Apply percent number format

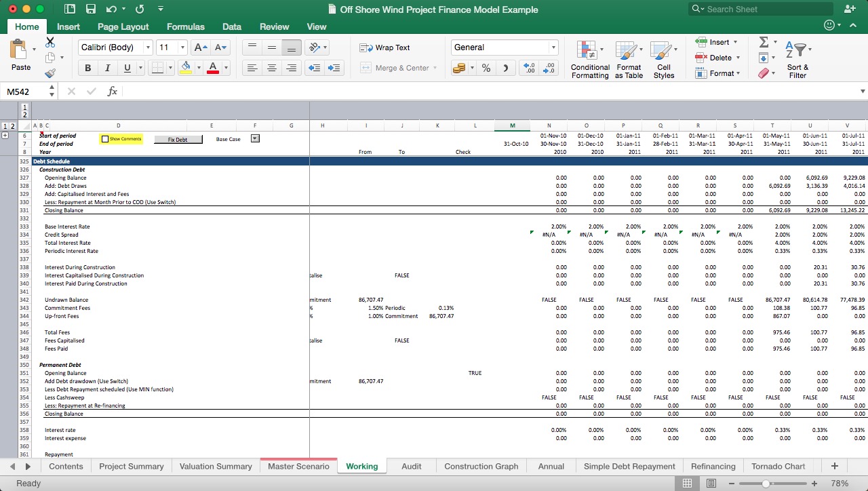pos(486,68)
